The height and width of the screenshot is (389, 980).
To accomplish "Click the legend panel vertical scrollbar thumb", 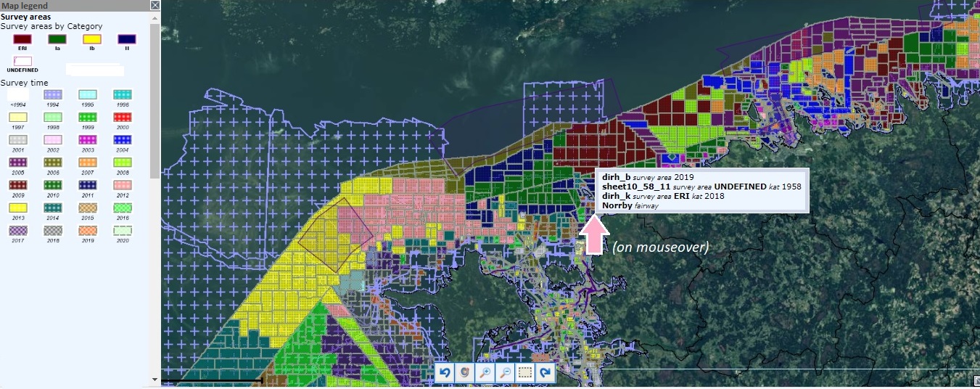I will (155, 101).
